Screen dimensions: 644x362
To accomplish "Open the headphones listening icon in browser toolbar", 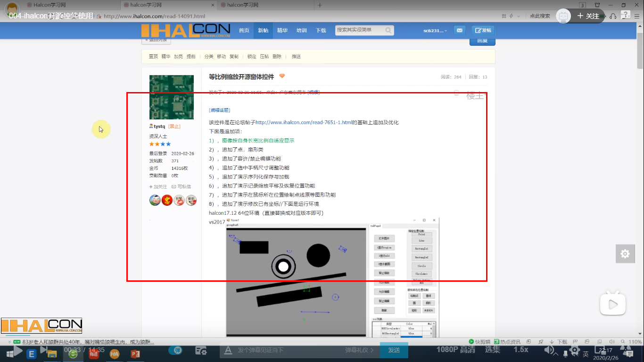I will click(x=613, y=16).
